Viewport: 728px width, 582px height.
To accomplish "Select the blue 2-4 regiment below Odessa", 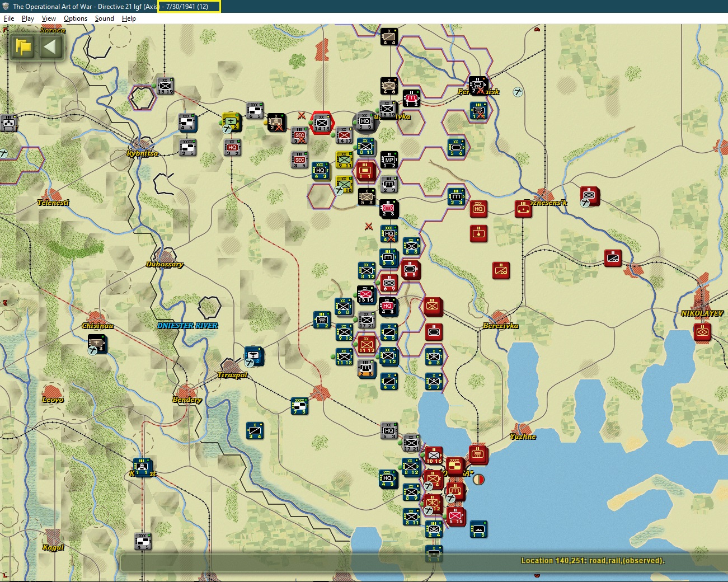I will (434, 529).
